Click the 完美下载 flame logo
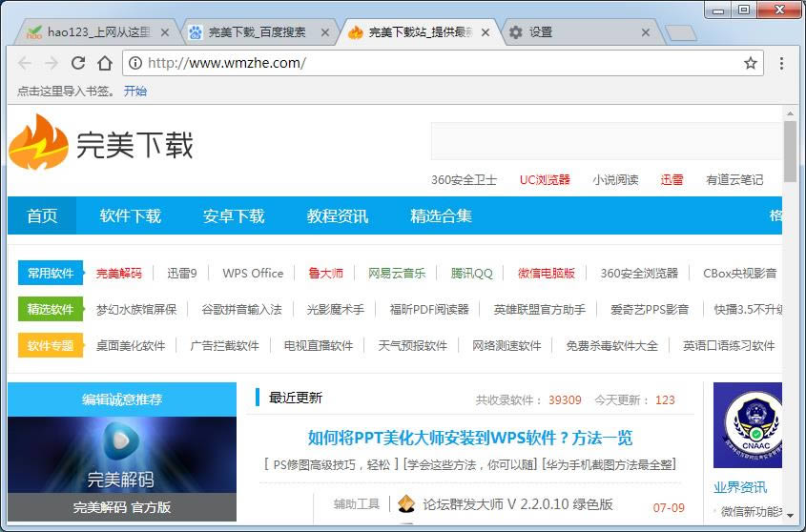This screenshot has width=806, height=532. tap(38, 143)
